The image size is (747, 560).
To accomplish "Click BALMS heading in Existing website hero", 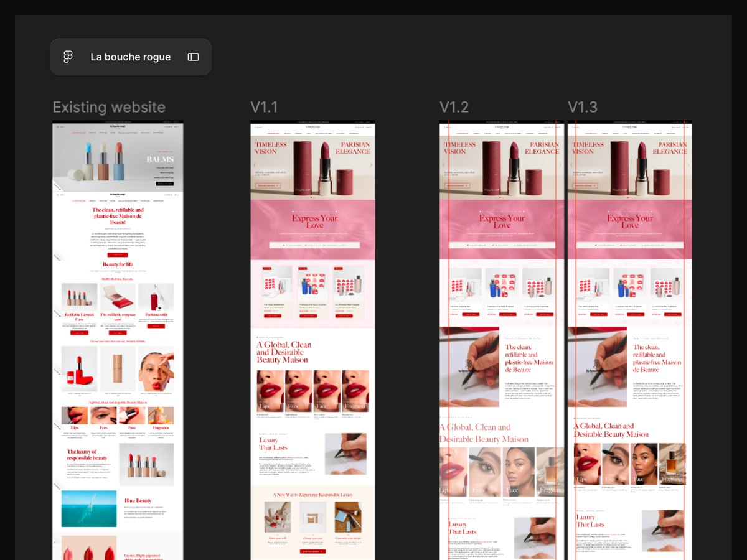I will click(x=160, y=159).
